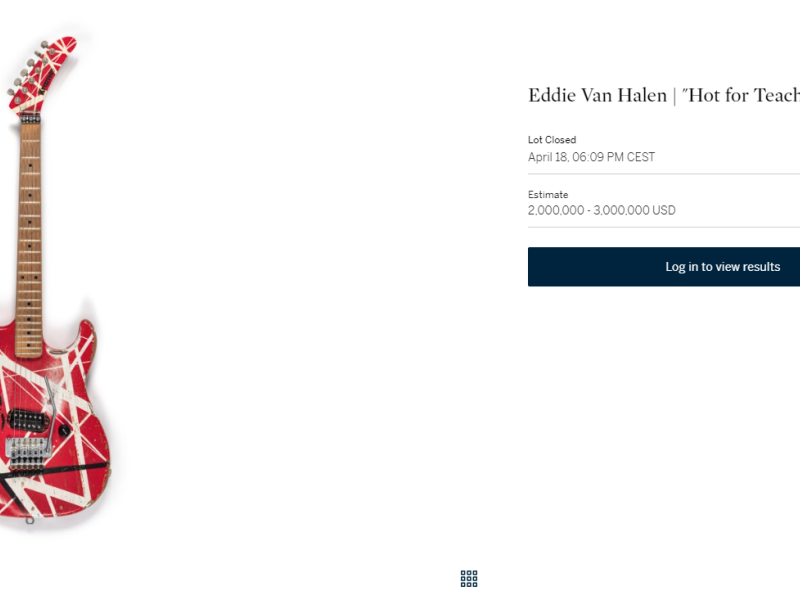The width and height of the screenshot is (800, 600).
Task: Click the guitar's upper cutaway horn
Action: [x=85, y=339]
